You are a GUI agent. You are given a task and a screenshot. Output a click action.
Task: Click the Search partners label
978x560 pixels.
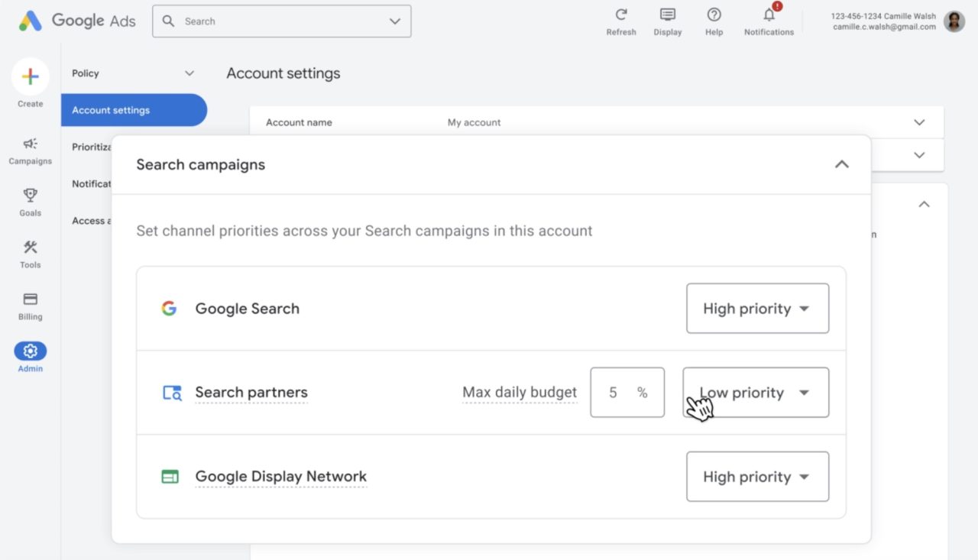[x=251, y=393]
